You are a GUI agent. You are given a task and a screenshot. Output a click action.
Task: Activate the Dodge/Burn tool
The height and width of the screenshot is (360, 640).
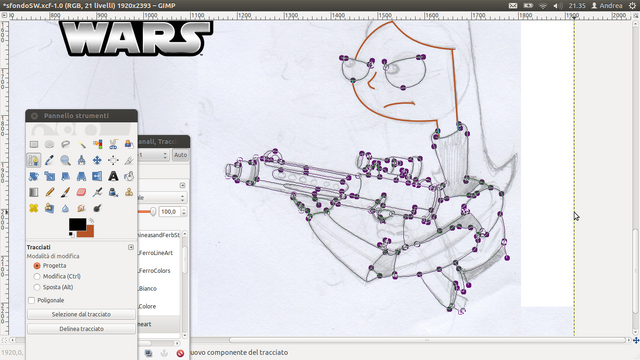click(x=97, y=208)
